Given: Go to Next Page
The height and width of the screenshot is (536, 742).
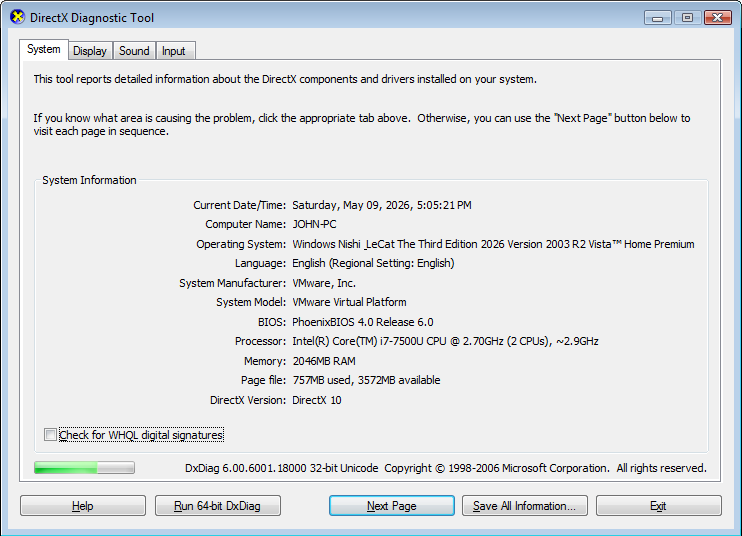Looking at the screenshot, I should tap(392, 506).
